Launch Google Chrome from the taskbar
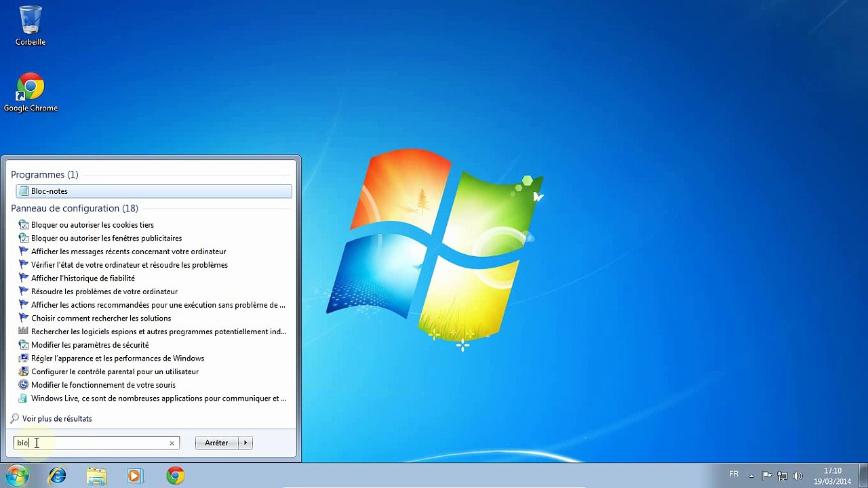Image resolution: width=868 pixels, height=488 pixels. 176,476
